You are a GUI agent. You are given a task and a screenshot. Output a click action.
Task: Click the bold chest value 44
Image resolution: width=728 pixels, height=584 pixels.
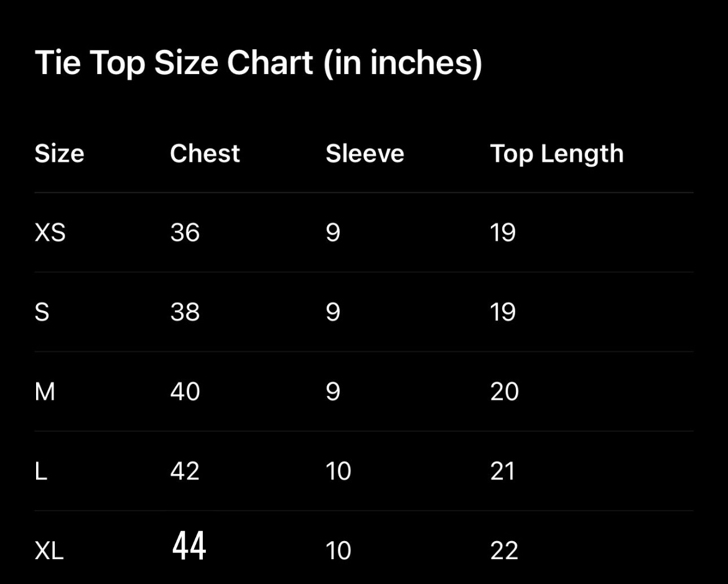point(189,546)
